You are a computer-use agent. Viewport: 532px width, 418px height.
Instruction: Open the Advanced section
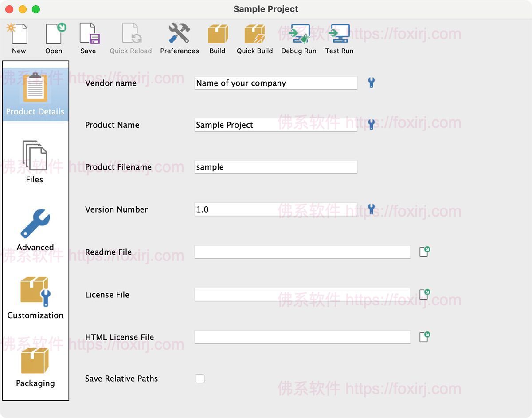coord(35,228)
